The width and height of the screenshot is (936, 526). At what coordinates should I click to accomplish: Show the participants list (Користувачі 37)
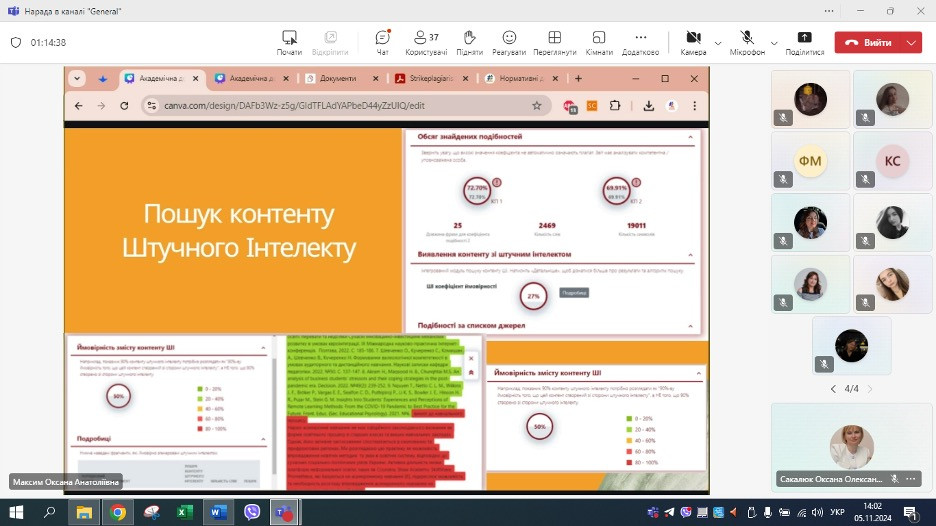point(426,43)
